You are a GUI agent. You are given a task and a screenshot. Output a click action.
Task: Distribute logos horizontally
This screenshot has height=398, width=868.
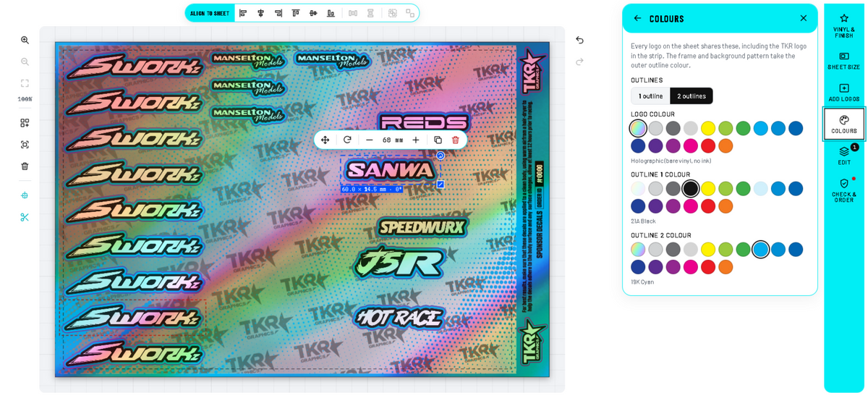coord(353,13)
